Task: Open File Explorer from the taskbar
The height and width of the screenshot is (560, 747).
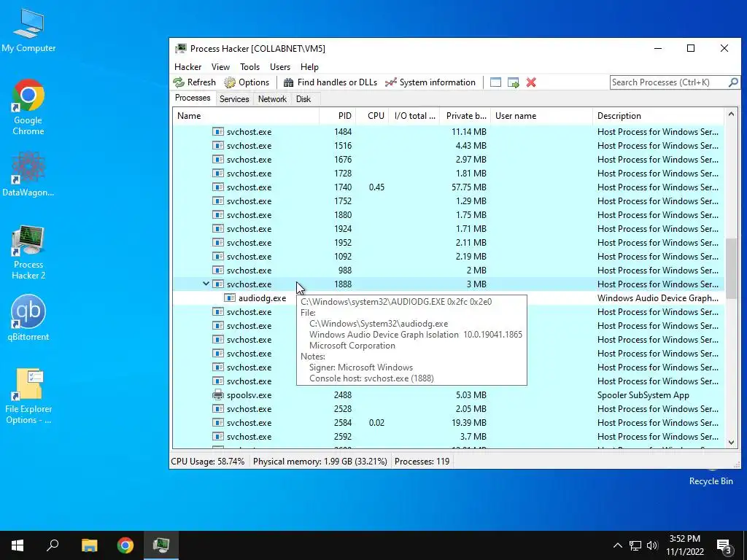Action: 89,545
